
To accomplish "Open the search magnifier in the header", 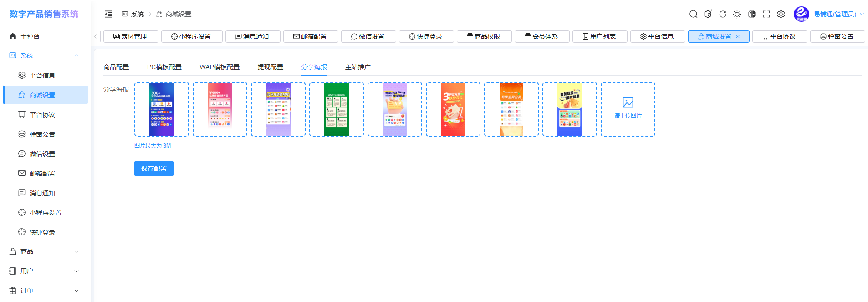I will [693, 14].
